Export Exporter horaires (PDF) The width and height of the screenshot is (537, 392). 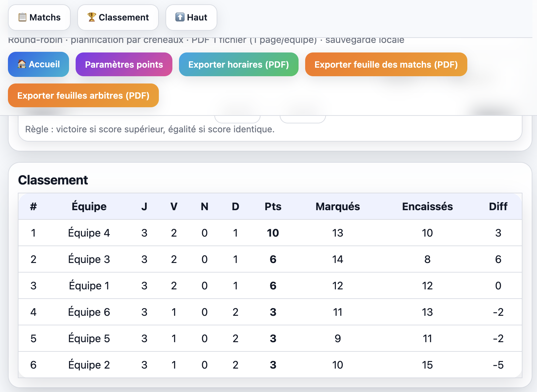(238, 64)
